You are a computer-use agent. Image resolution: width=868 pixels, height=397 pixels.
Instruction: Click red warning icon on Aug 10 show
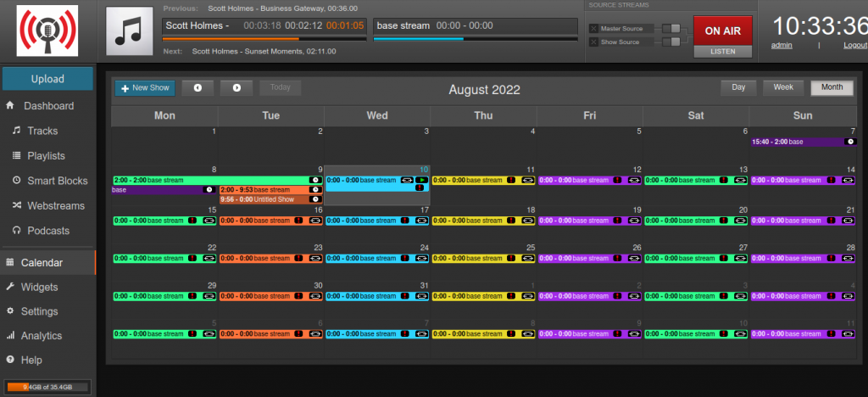pos(420,187)
